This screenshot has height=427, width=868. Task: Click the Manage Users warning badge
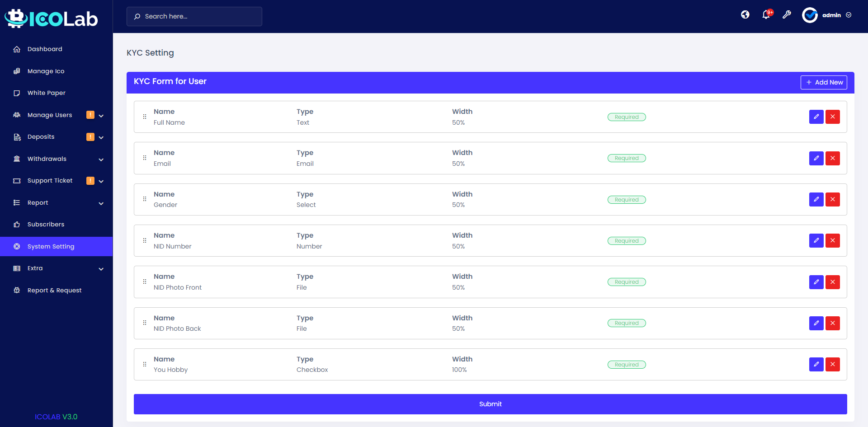90,115
